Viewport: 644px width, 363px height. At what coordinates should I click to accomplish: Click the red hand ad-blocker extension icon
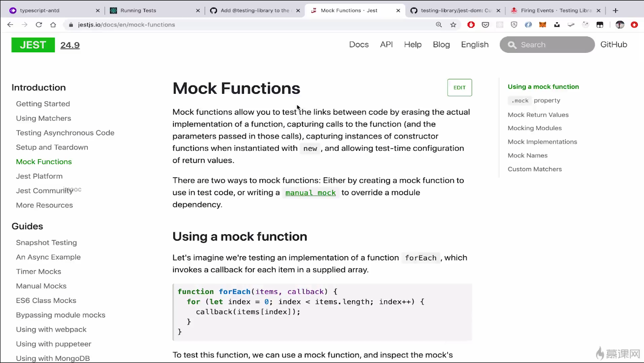(x=471, y=24)
